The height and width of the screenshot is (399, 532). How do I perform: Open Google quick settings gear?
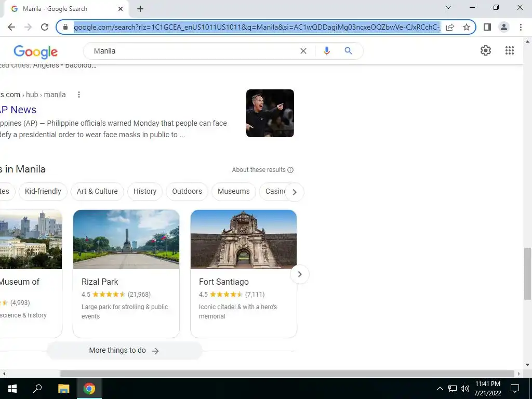[x=486, y=50]
